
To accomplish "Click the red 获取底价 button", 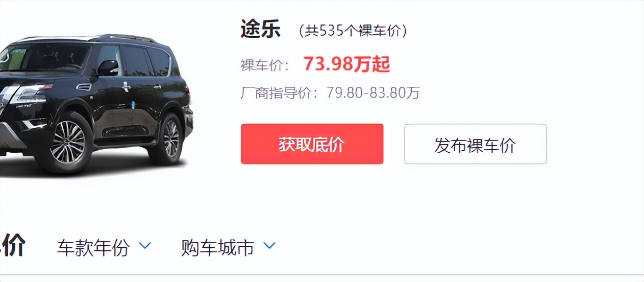I will 312,144.
